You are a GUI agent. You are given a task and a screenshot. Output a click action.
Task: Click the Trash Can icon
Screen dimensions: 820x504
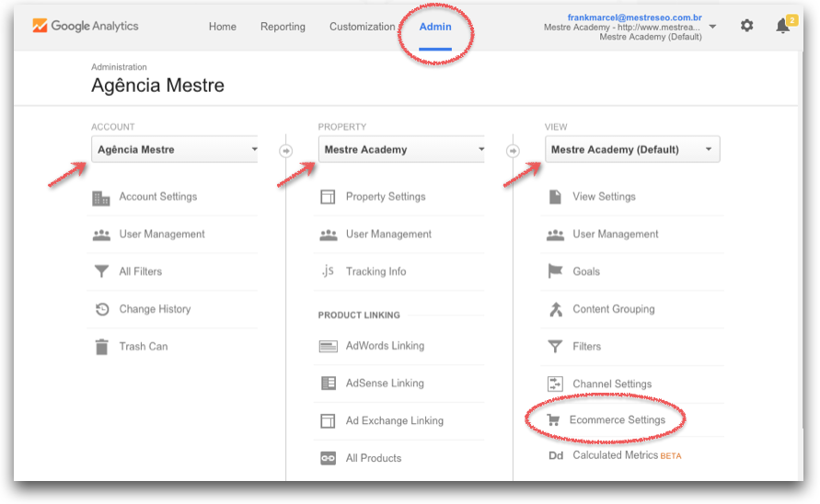coord(101,347)
